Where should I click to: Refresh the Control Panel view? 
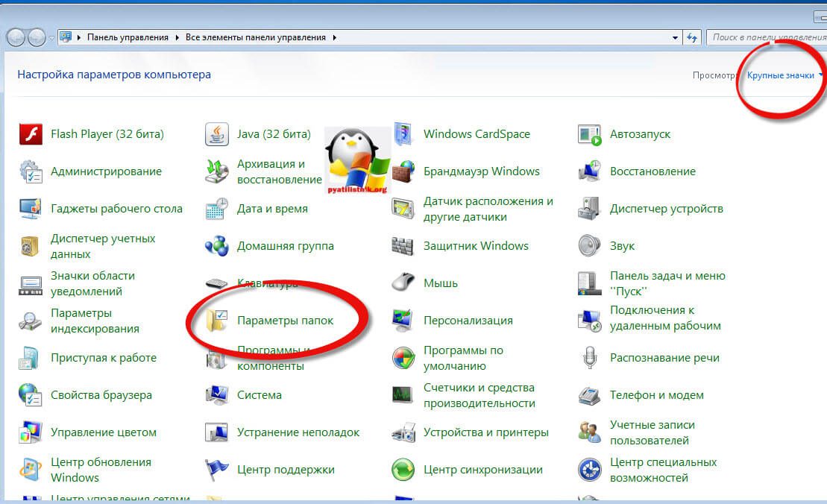692,37
